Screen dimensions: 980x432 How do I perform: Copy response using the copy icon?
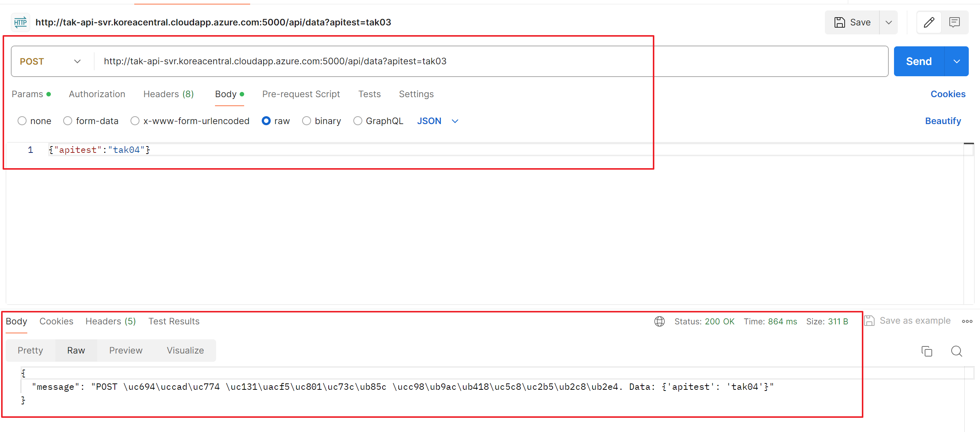(927, 351)
